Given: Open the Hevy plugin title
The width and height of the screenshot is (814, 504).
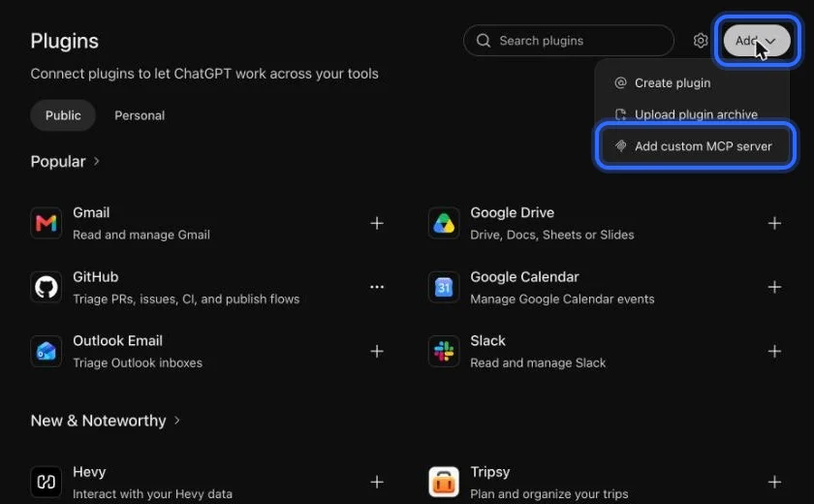Looking at the screenshot, I should 89,472.
